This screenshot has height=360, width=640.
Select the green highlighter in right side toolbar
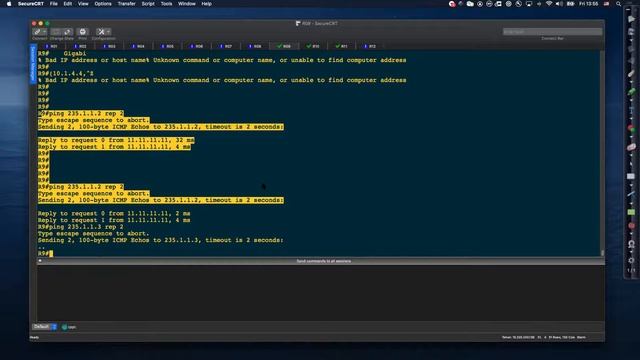tap(631, 92)
